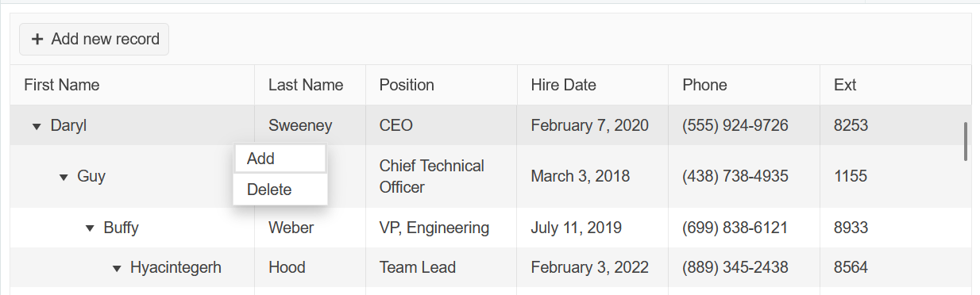Click the Add new record button
Viewport: 980px width, 295px height.
95,39
